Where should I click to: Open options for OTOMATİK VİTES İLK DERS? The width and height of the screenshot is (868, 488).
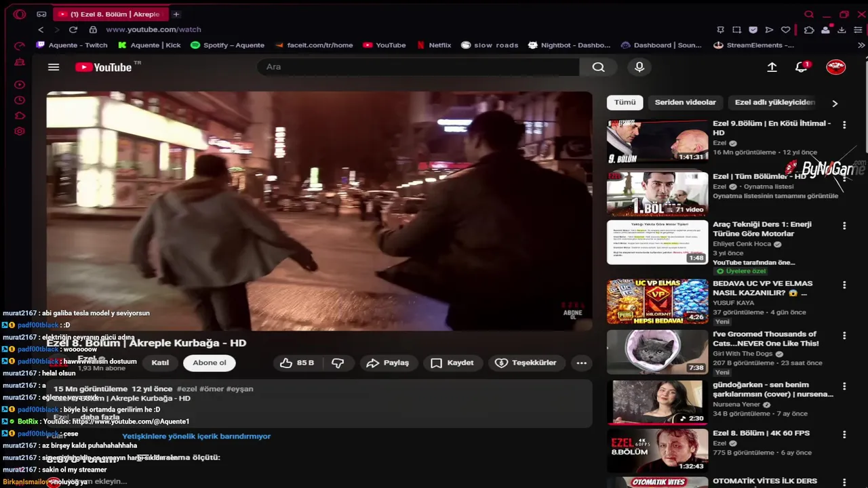pyautogui.click(x=844, y=483)
